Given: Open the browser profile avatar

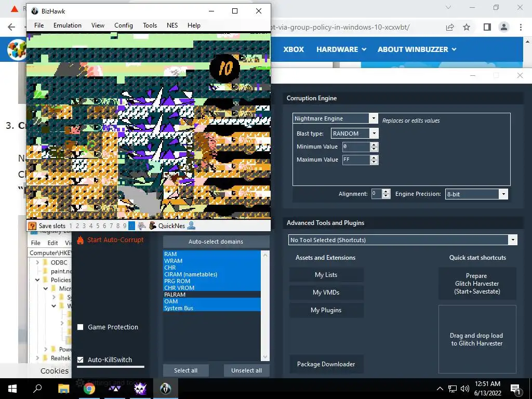Looking at the screenshot, I should pos(504,27).
